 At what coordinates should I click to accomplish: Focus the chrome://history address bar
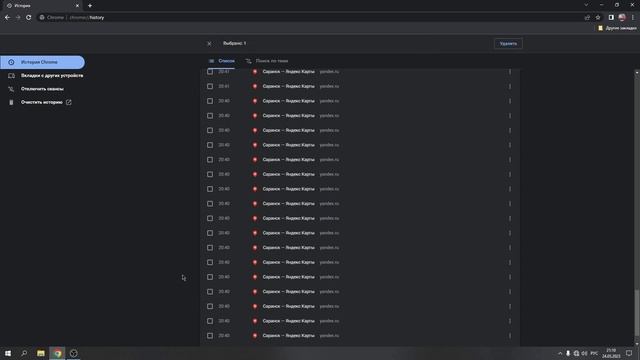tap(310, 18)
